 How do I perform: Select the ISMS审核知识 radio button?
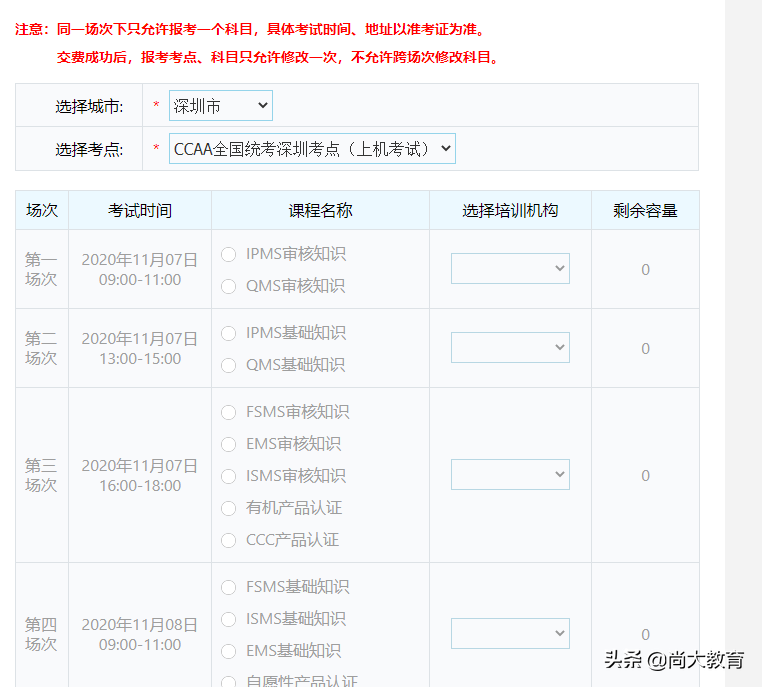pos(228,476)
